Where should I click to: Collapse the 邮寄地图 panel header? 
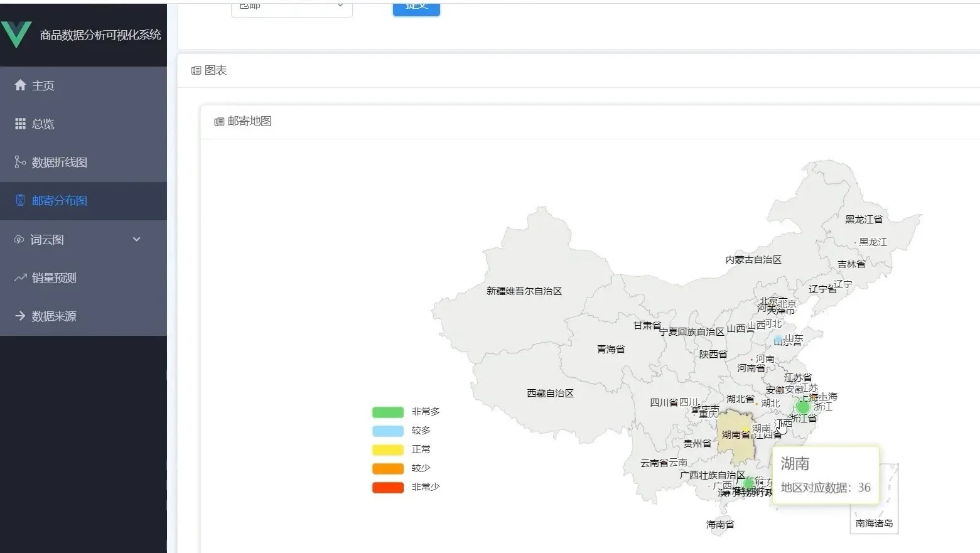tap(249, 121)
